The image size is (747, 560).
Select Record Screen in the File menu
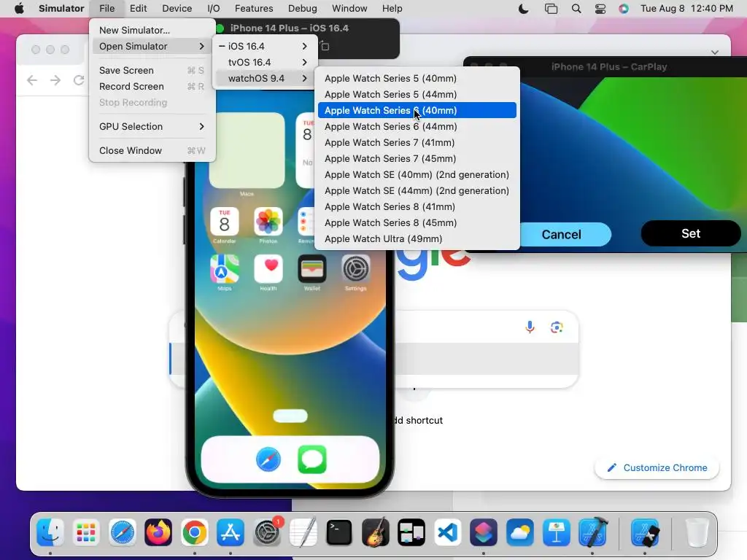(x=152, y=86)
